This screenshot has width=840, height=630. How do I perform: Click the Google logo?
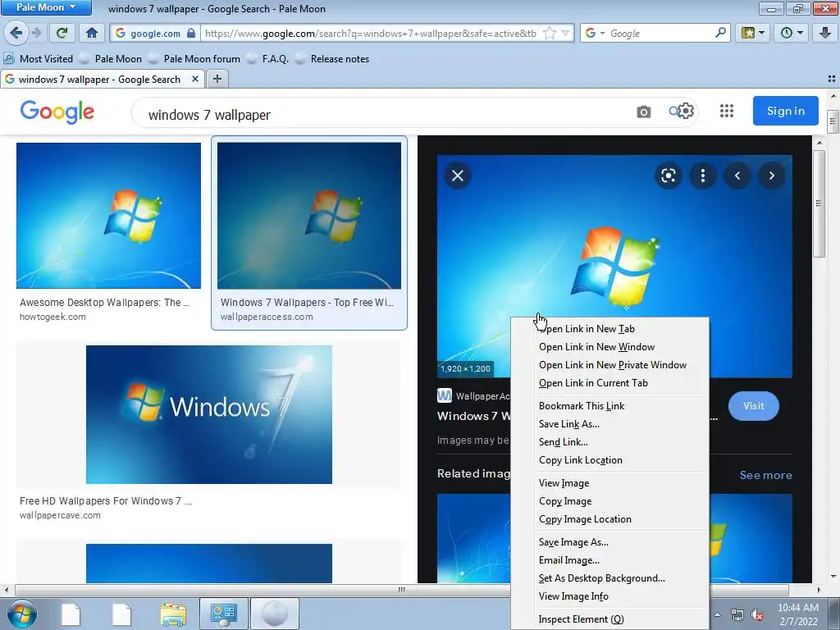57,112
